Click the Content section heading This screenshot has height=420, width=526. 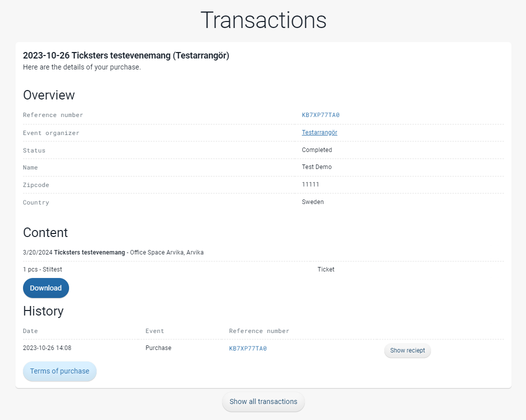point(45,232)
